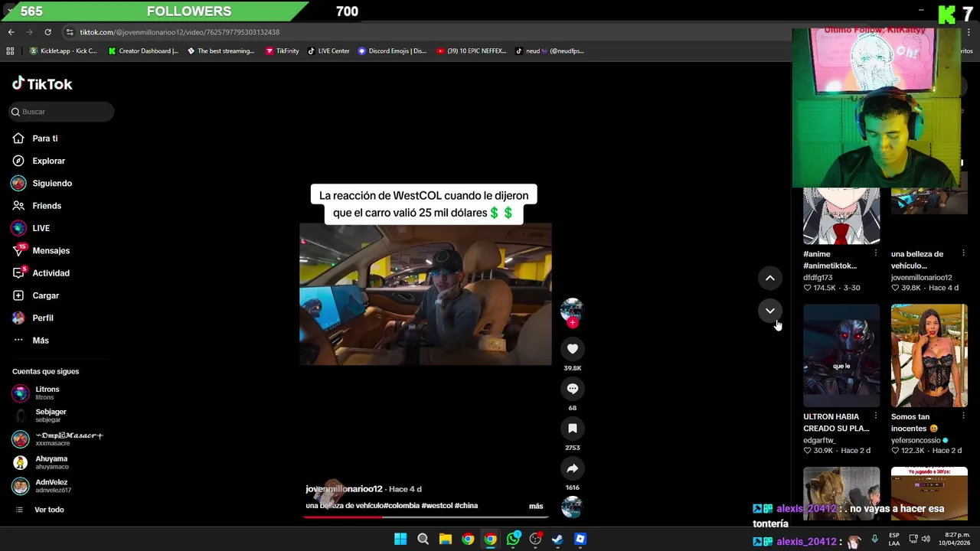Image resolution: width=980 pixels, height=551 pixels.
Task: Open ULTRON HABIA CREADO video thumbnail
Action: pos(841,356)
